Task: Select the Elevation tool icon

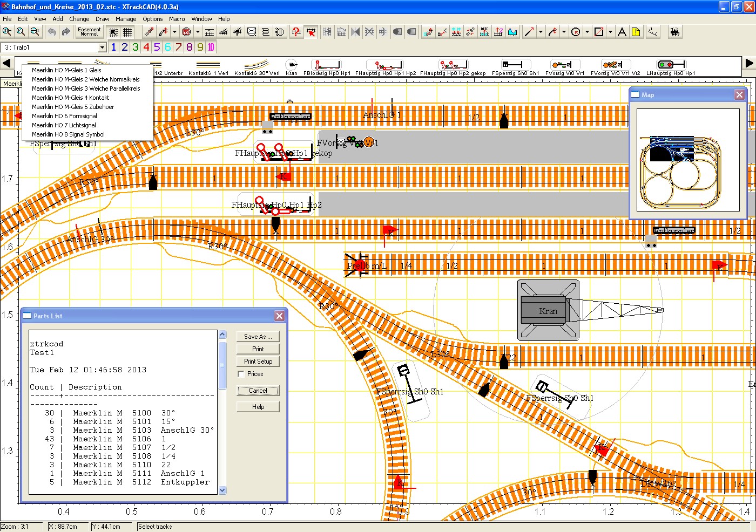Action: point(498,32)
